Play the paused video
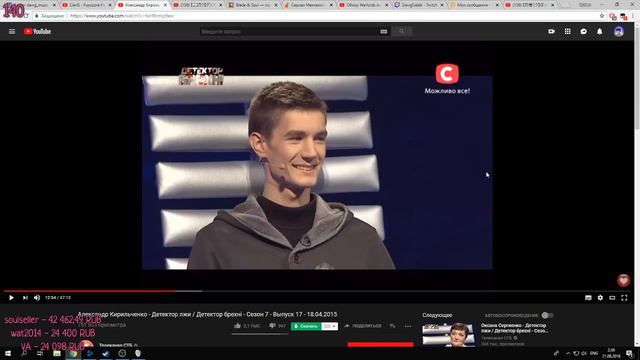The image size is (640, 360). click(11, 298)
